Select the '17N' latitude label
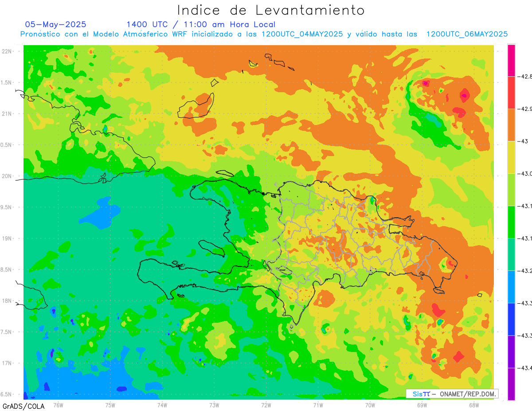The width and height of the screenshot is (532, 411). (7, 363)
